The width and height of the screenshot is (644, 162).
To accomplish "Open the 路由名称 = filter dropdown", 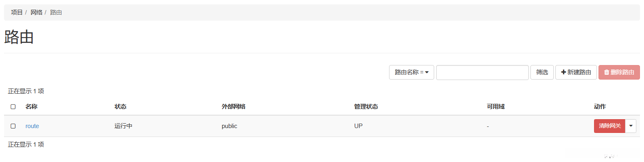I will pyautogui.click(x=411, y=72).
